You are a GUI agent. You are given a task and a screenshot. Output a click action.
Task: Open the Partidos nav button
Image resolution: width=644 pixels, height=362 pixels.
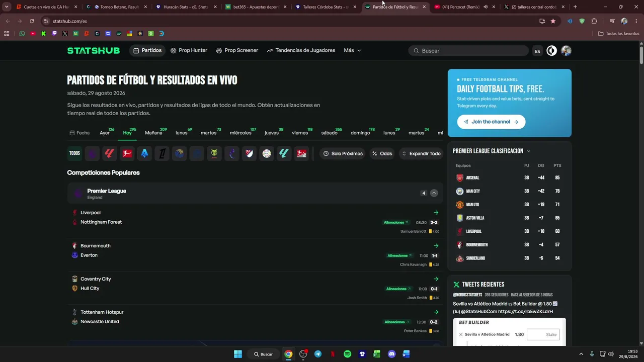coord(147,50)
